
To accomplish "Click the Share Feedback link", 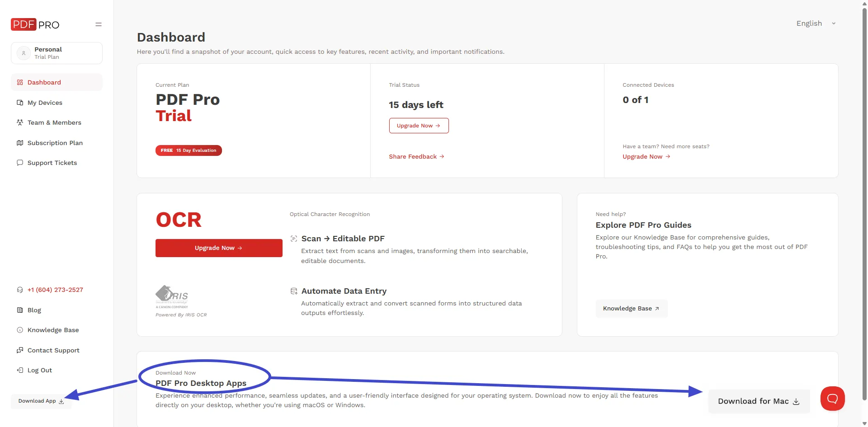I will coord(416,156).
